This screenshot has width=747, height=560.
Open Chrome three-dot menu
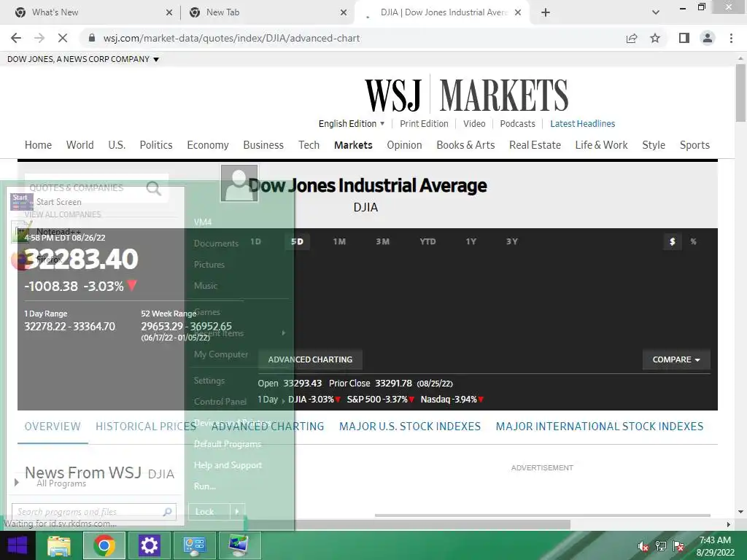click(731, 38)
